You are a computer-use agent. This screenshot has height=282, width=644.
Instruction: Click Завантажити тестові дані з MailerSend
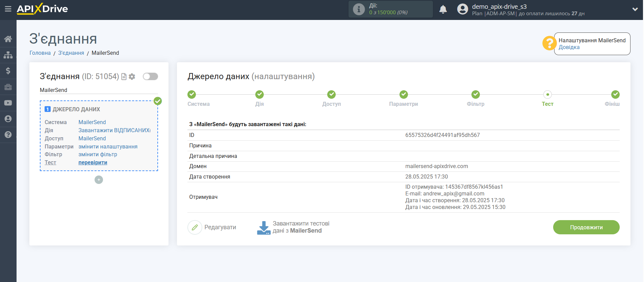tap(301, 227)
